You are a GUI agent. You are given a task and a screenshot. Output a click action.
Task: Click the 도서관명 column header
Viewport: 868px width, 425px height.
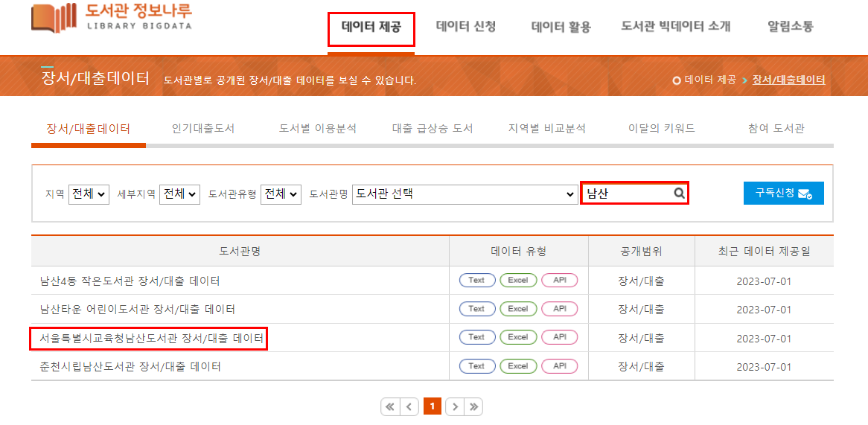pos(240,252)
